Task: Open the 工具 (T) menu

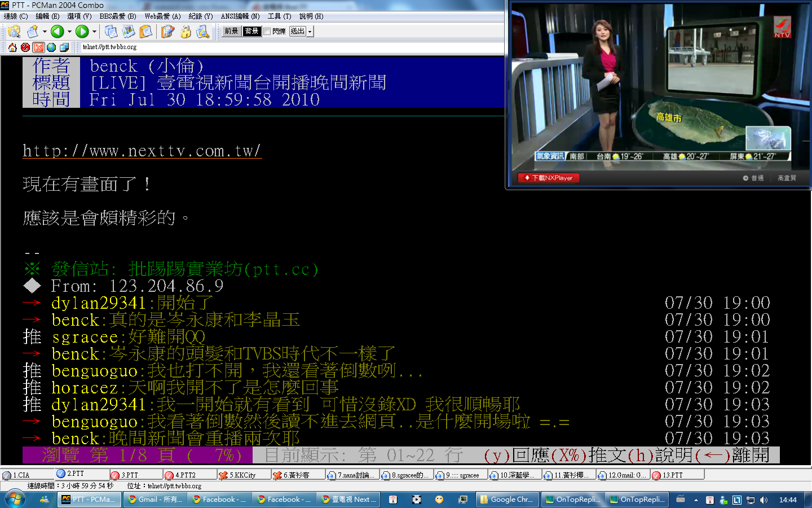Action: (x=279, y=16)
